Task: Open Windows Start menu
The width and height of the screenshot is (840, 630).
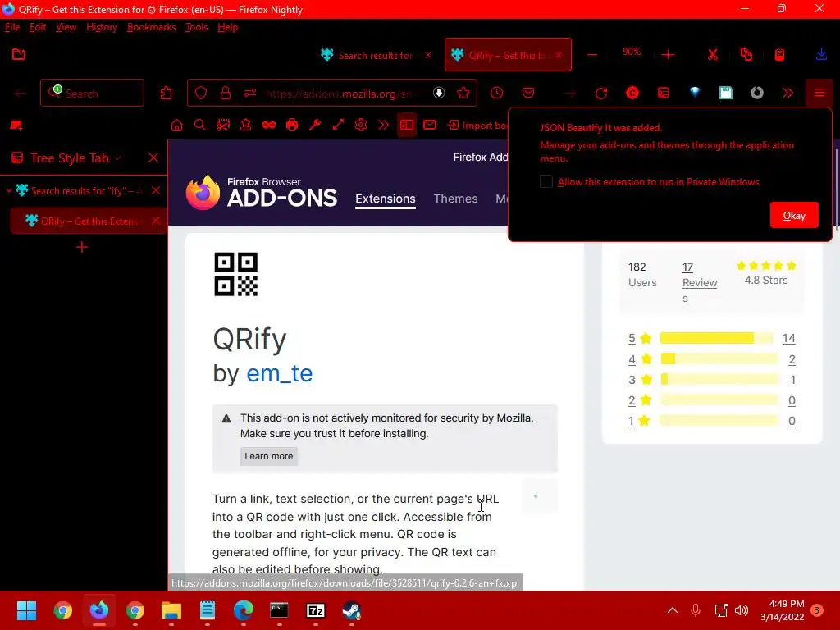Action: 26,610
